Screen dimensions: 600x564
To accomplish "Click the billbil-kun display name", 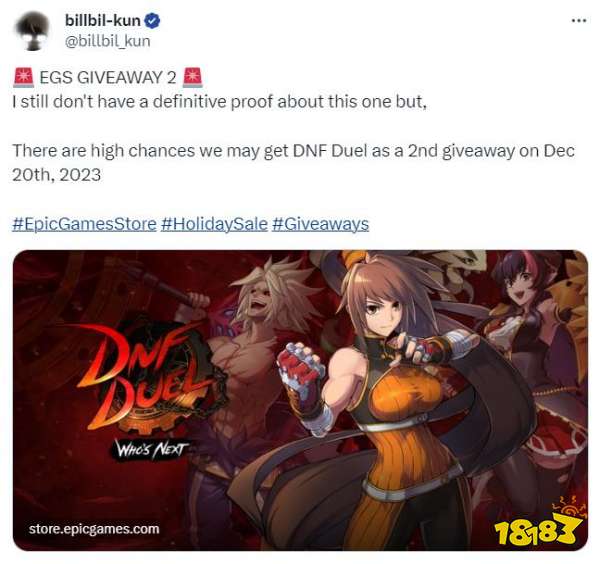I will coord(103,20).
